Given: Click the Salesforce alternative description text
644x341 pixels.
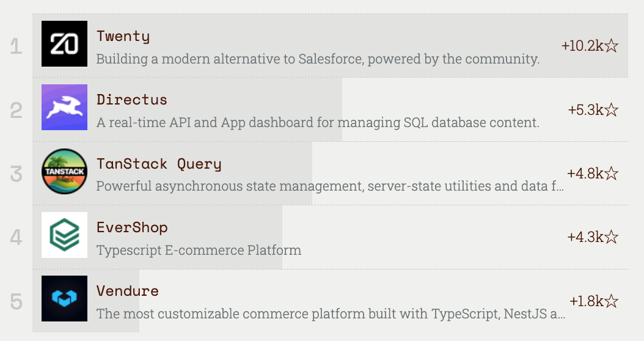Looking at the screenshot, I should pyautogui.click(x=318, y=59).
